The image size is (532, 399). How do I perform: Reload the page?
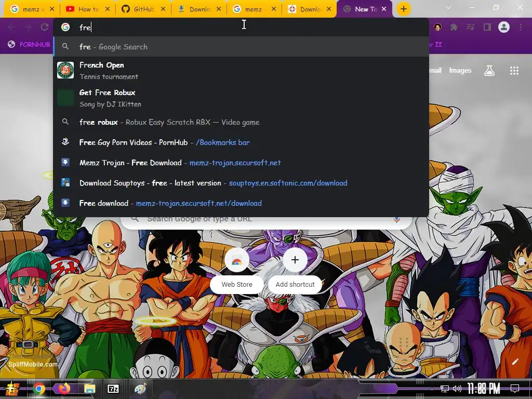click(45, 27)
